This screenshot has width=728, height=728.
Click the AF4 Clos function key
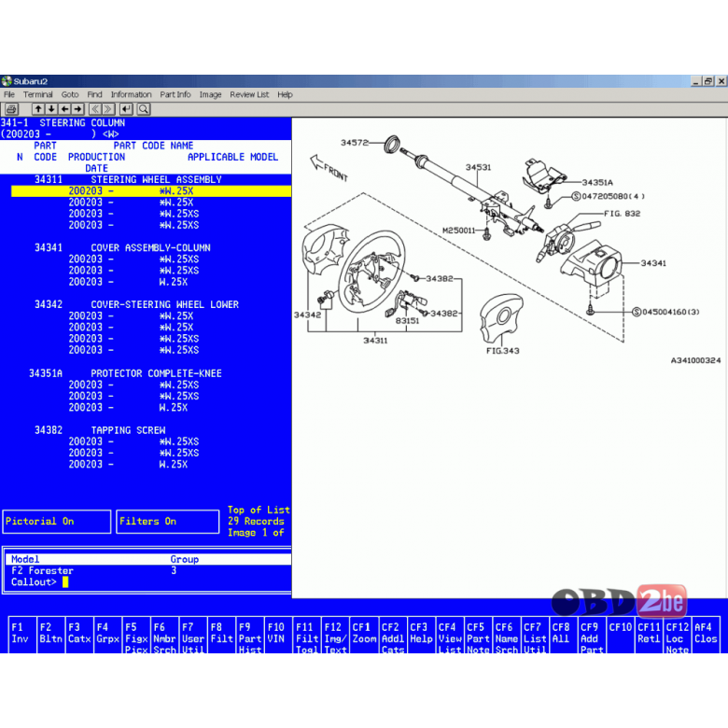[707, 635]
